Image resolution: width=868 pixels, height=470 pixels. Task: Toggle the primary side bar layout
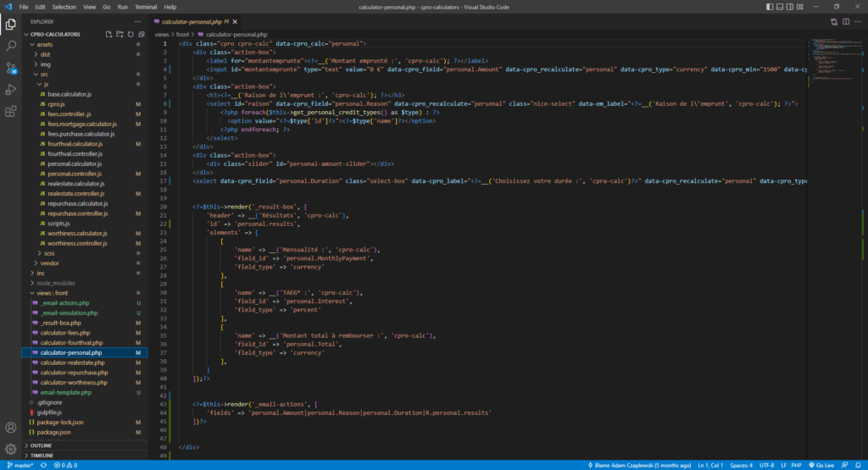point(770,7)
